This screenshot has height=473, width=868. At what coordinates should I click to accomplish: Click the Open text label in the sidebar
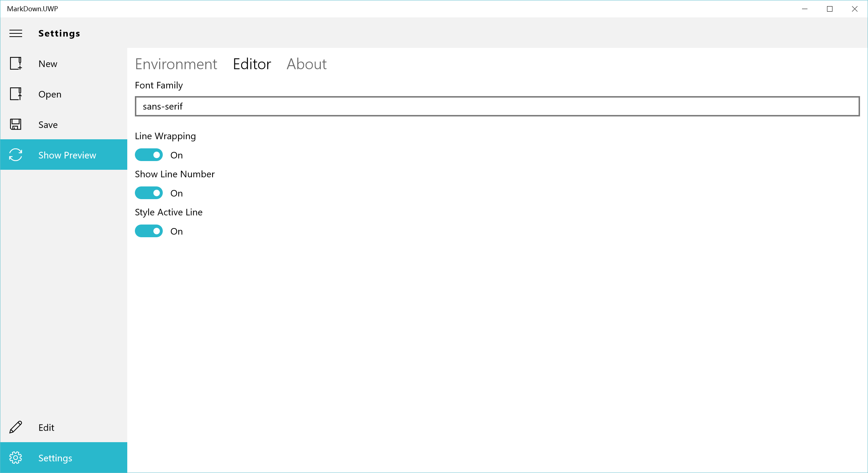50,94
